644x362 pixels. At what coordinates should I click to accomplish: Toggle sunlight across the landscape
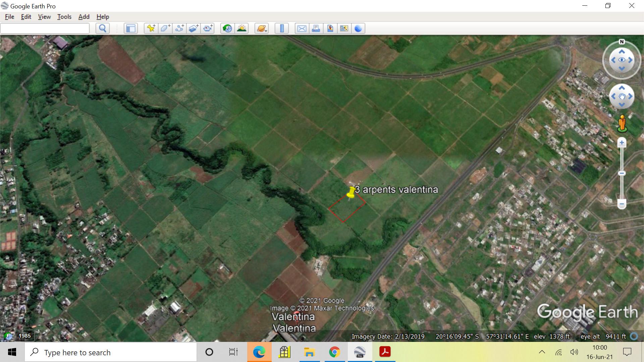pos(241,28)
